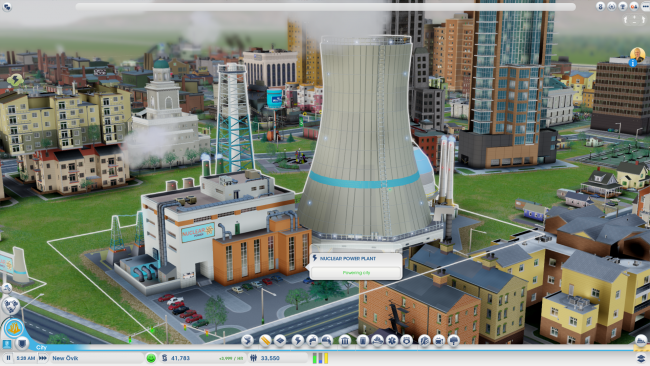Expand the advisor info bubble
650x366 pixels.
click(633, 63)
